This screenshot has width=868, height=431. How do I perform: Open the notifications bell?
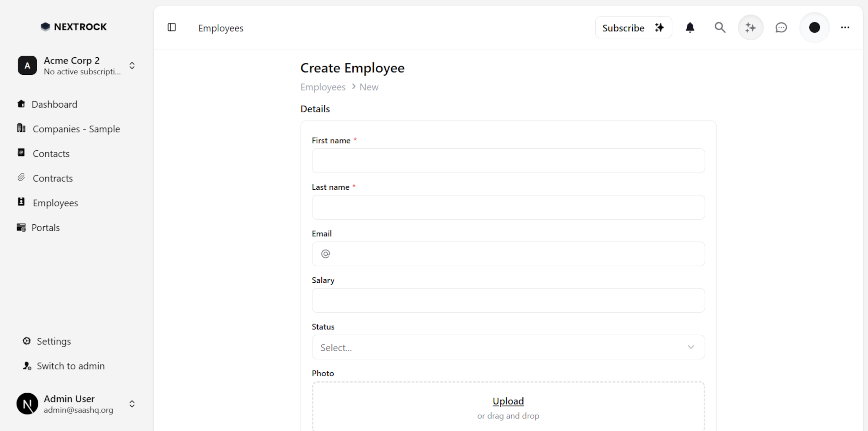point(690,27)
